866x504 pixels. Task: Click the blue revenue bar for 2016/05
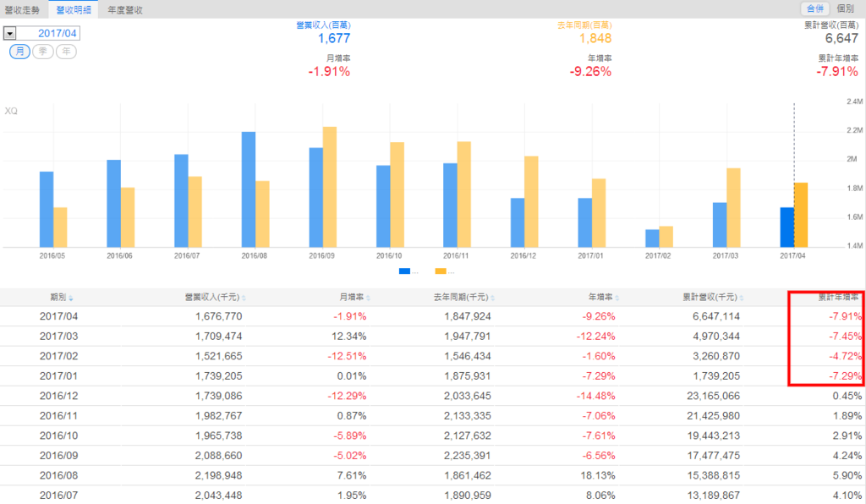47,210
